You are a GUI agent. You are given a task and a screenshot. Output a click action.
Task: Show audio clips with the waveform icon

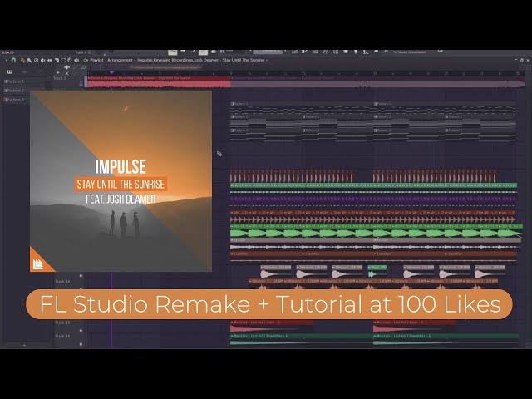(x=24, y=71)
